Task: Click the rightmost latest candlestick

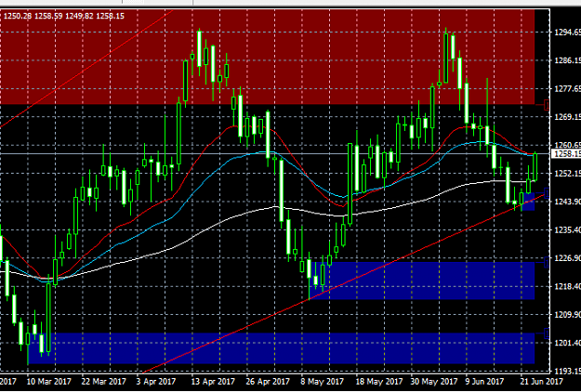Action: pos(535,167)
